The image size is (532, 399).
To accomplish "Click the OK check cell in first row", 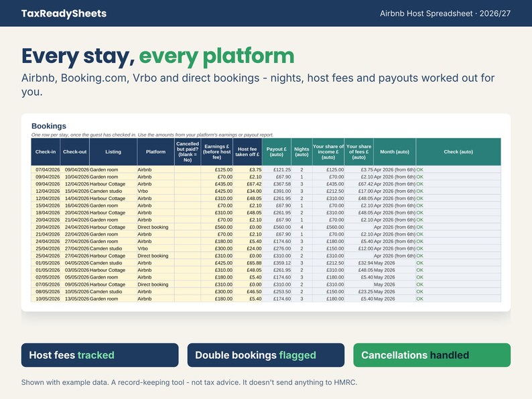I will [458, 169].
